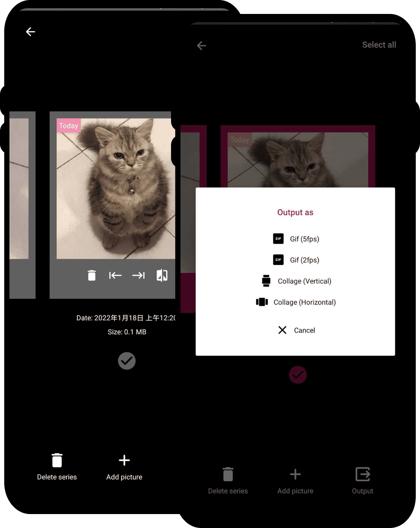Choose Gif (2fps) output option
Screen dimensions: 420x528
click(x=296, y=260)
